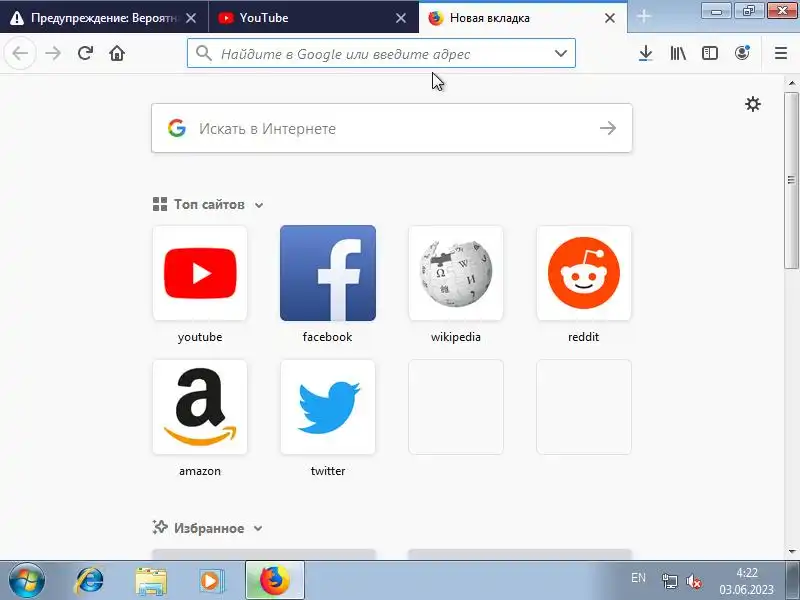This screenshot has width=800, height=600.
Task: Click the forward navigation arrow
Action: coord(53,53)
